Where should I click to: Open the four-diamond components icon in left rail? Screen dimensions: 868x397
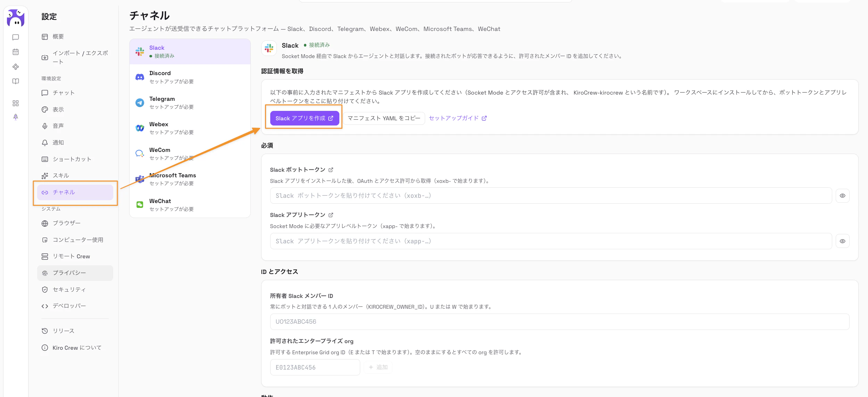[x=16, y=67]
